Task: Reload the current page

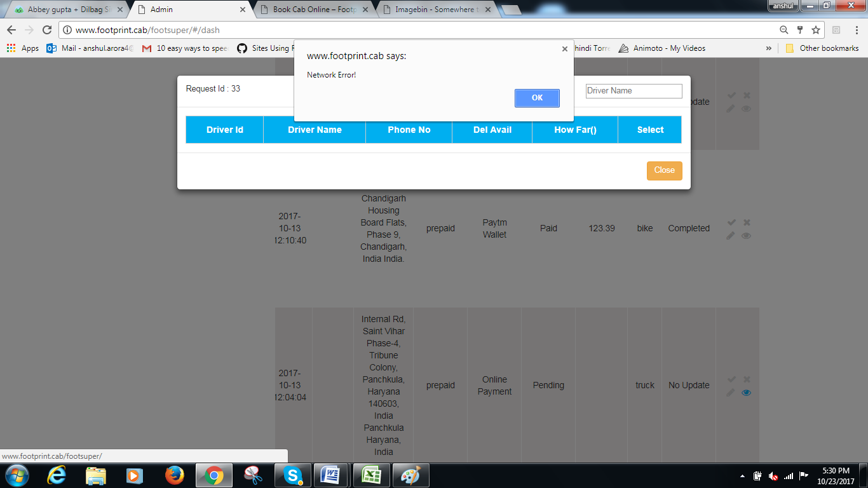Action: point(46,30)
